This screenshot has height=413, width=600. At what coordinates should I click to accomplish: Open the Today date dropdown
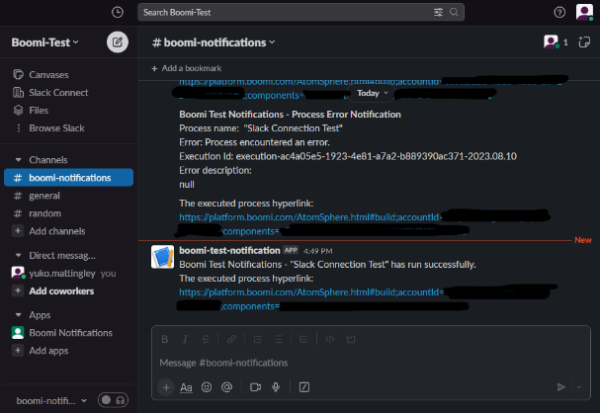tap(371, 93)
